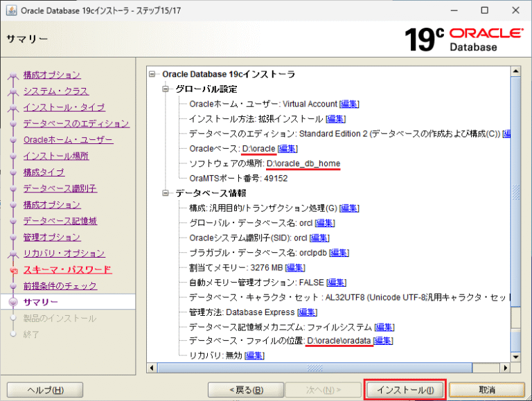This screenshot has height=401, width=532.
Task: Edit the Oracleホーム・ユーザー Virtual Account setting
Action: (349, 104)
